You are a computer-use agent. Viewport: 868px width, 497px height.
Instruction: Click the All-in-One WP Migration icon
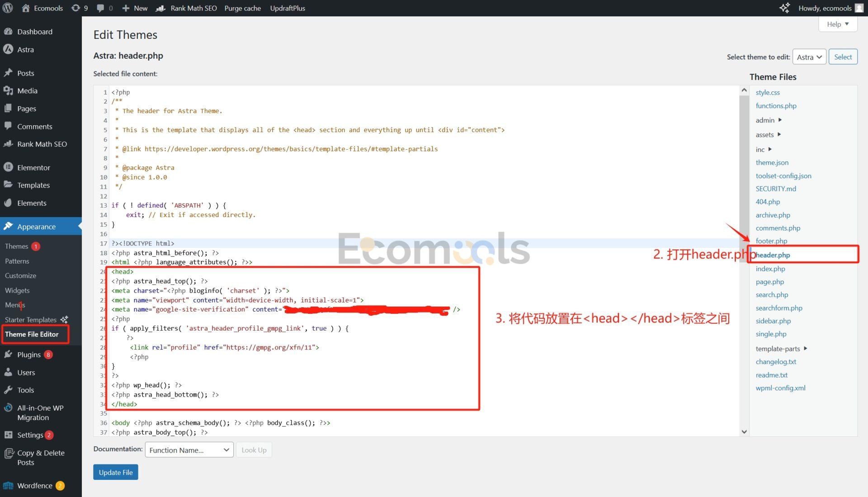pos(8,408)
